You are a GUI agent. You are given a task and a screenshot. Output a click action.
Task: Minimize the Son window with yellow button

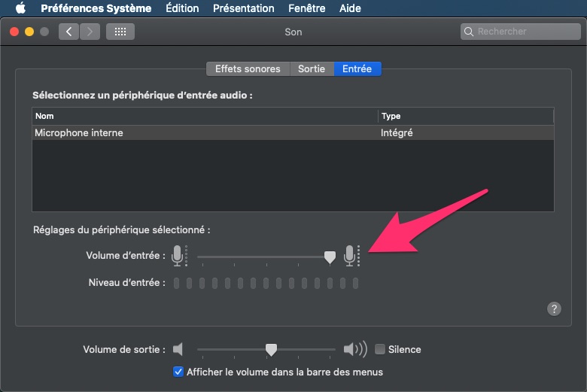tap(29, 32)
